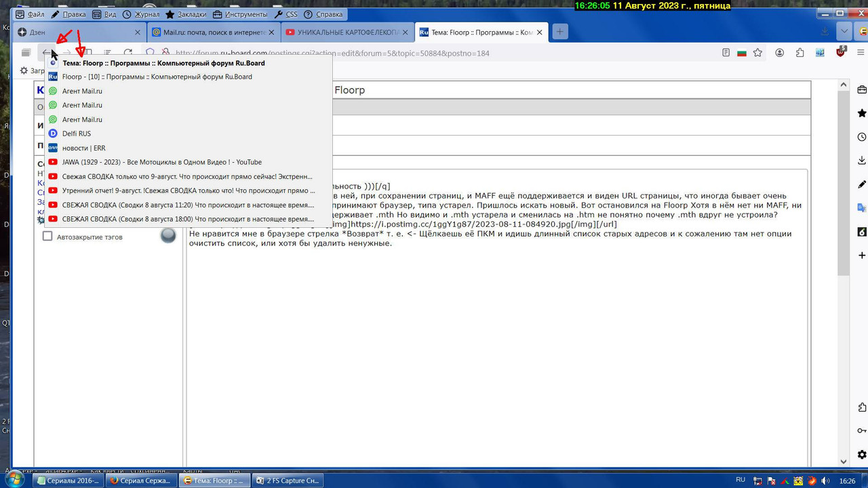Open the Windows Start button

[x=14, y=480]
